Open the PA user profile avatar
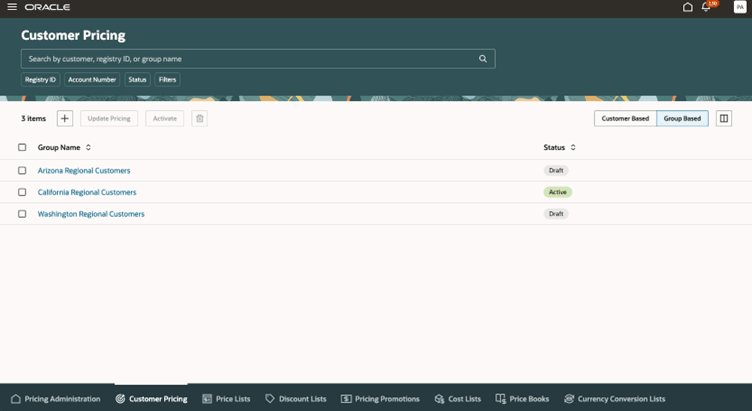Screen dimensions: 752x411 [x=740, y=7]
